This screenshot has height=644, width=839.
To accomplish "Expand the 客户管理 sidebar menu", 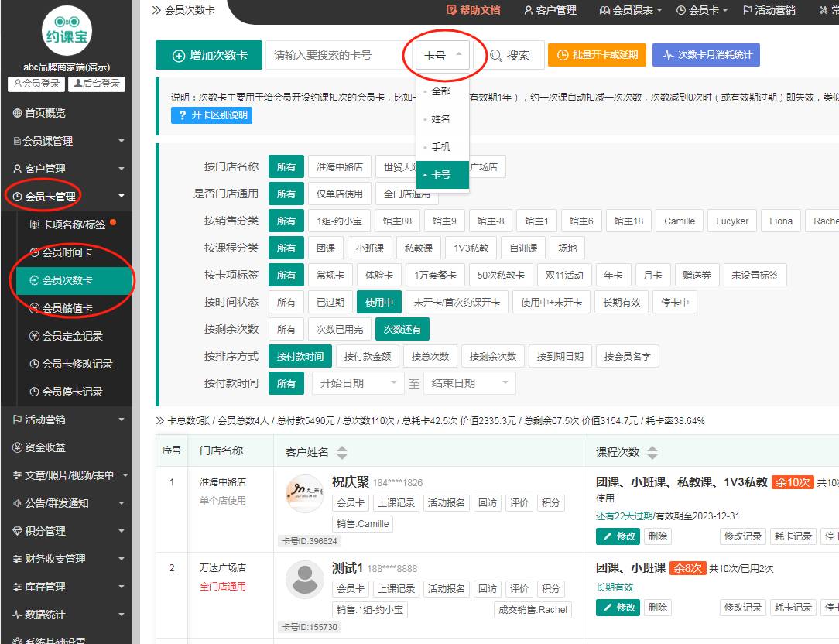I will [67, 169].
